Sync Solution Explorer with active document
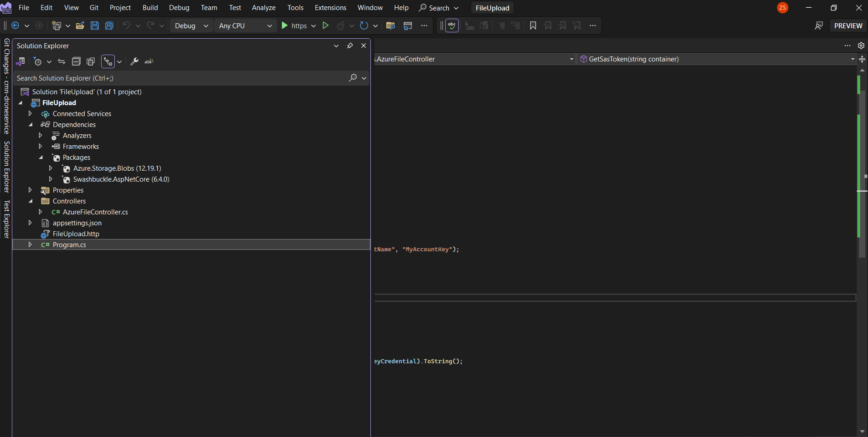This screenshot has height=437, width=868. [x=62, y=61]
